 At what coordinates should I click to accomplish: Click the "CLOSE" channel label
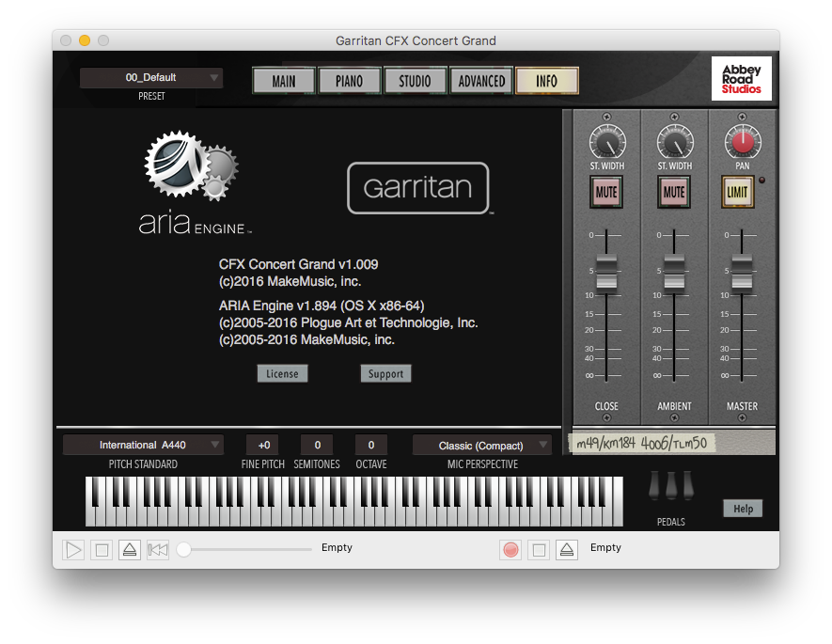point(606,406)
